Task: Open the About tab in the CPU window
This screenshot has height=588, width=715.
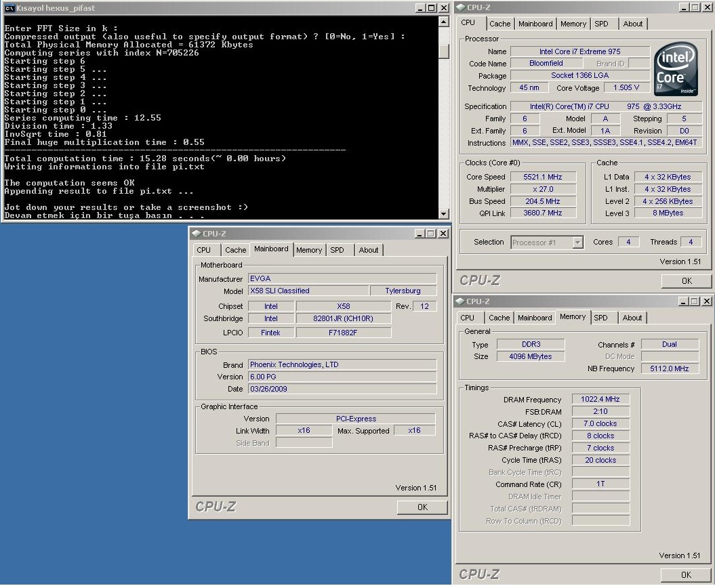Action: pyautogui.click(x=633, y=24)
